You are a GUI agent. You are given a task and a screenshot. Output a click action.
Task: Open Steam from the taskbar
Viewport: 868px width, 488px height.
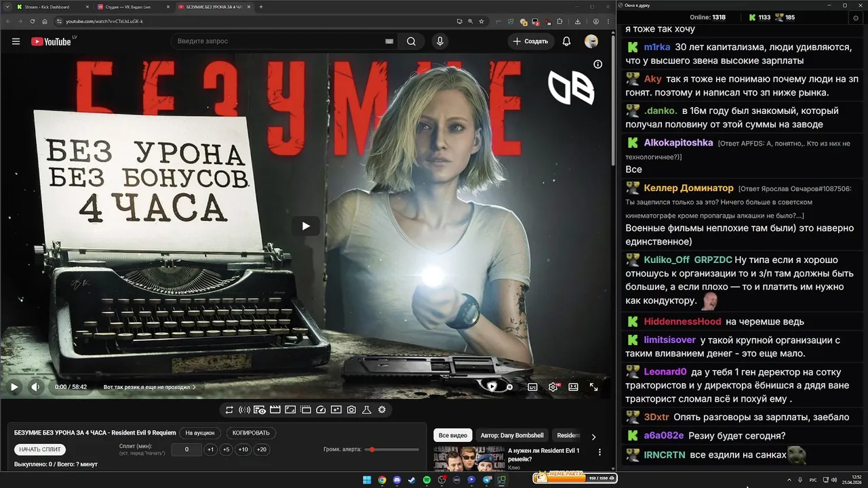pyautogui.click(x=412, y=480)
